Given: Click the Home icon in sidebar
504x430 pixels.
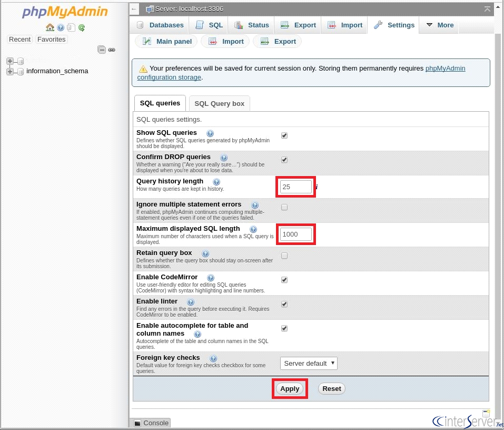Looking at the screenshot, I should pos(50,27).
